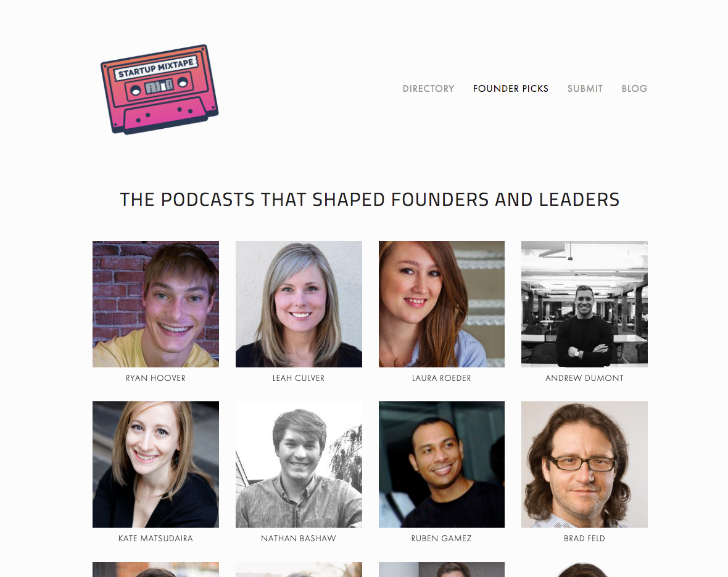
Task: Go to the Submit page
Action: 585,89
